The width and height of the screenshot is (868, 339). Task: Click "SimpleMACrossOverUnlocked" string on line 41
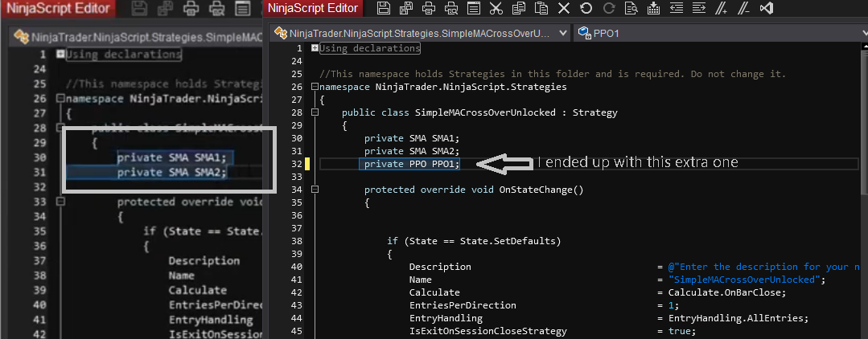tap(745, 280)
